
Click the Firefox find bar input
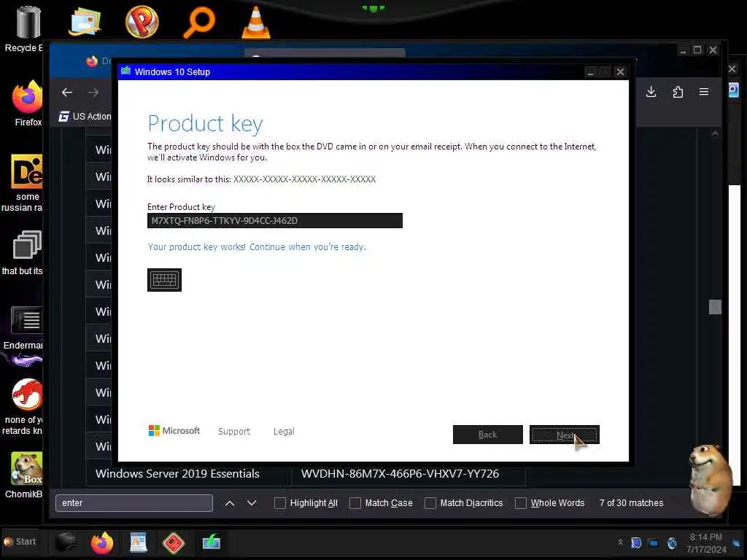pyautogui.click(x=134, y=503)
